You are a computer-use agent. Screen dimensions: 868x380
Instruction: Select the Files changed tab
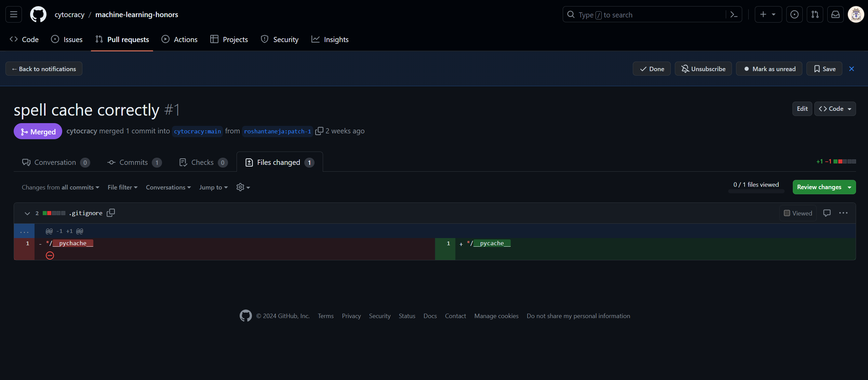coord(280,162)
